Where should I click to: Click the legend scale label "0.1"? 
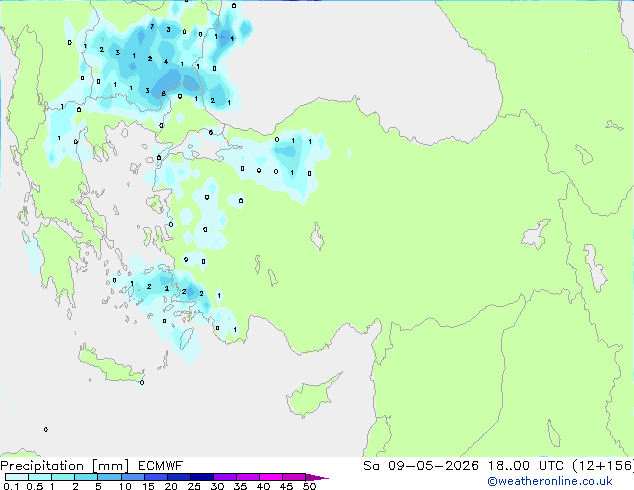pyautogui.click(x=11, y=486)
